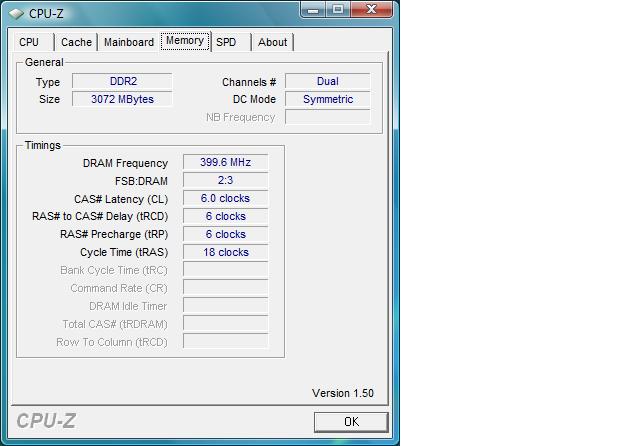Click the Version 1.50 text

(343, 393)
